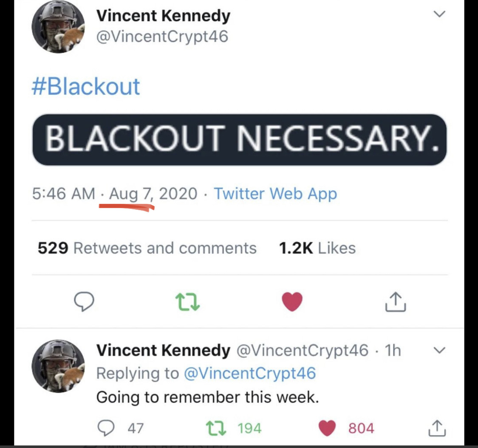This screenshot has width=478, height=448.
Task: Click the reply icon on the main tweet
Action: click(x=84, y=302)
